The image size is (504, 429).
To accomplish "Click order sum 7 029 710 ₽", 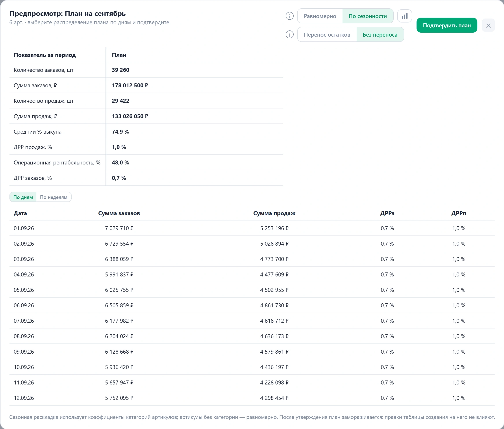I will [x=119, y=228].
